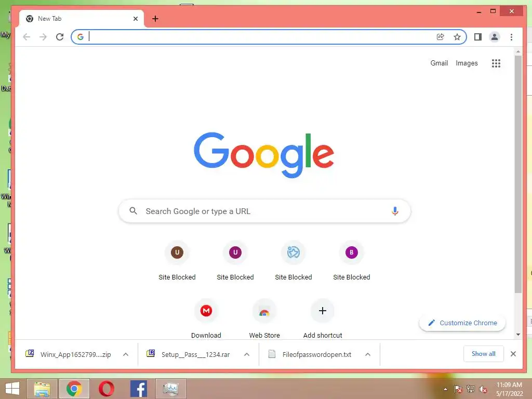
Task: Click the magnifier icon in search box
Action: click(134, 211)
